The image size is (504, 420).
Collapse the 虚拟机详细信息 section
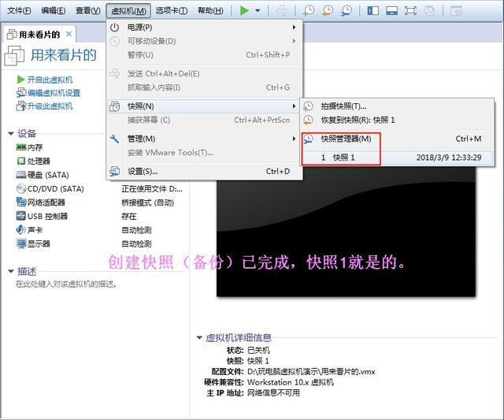(199, 337)
